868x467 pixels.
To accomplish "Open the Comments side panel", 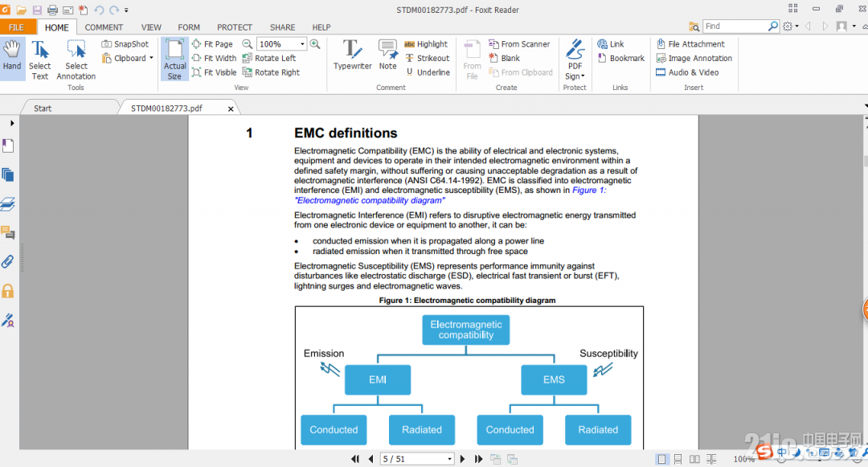I will coord(8,233).
